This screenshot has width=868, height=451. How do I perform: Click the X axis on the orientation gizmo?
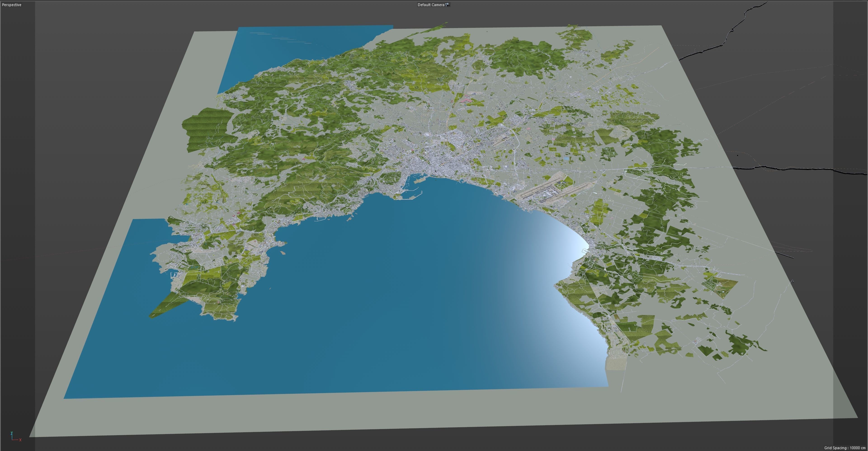coord(21,440)
